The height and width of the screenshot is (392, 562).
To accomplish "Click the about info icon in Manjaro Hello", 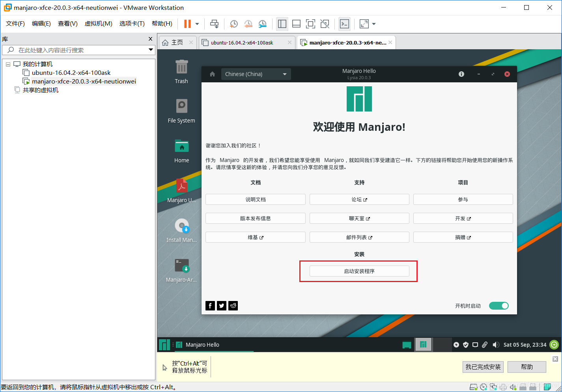I will coord(461,74).
